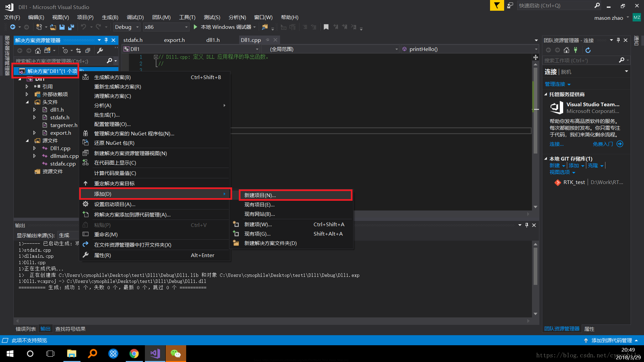Open Chrome from the Windows taskbar

pos(134,353)
